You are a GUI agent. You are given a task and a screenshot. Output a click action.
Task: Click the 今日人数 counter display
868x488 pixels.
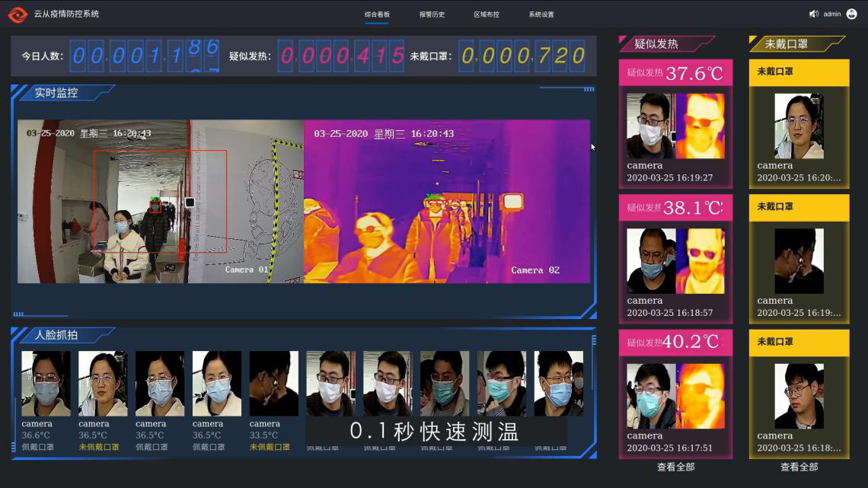[x=145, y=56]
